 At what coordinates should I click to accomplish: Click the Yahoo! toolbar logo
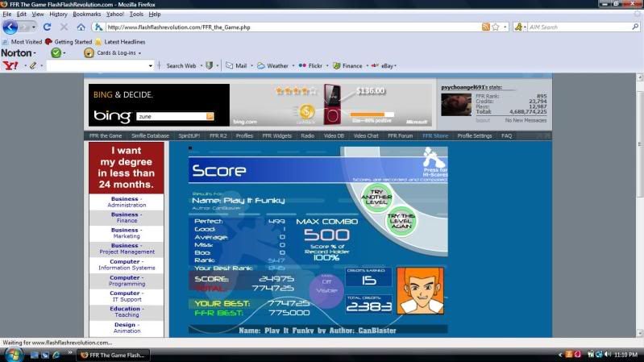[10, 65]
